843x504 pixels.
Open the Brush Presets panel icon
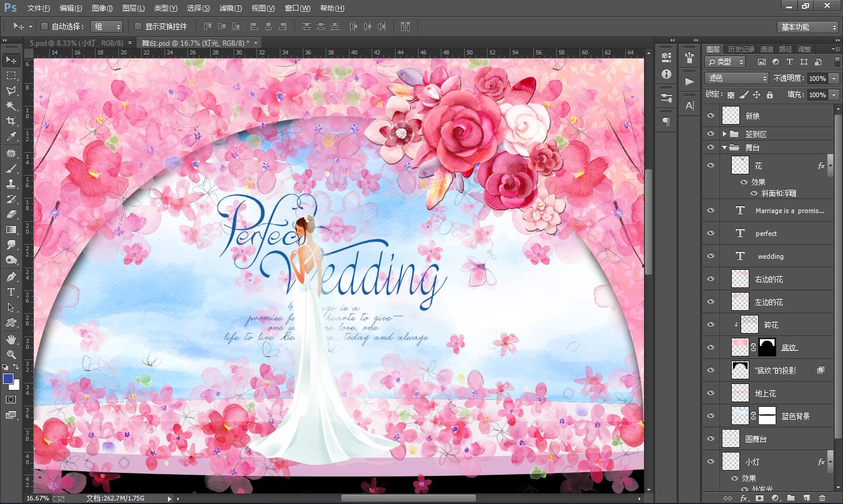[x=666, y=98]
